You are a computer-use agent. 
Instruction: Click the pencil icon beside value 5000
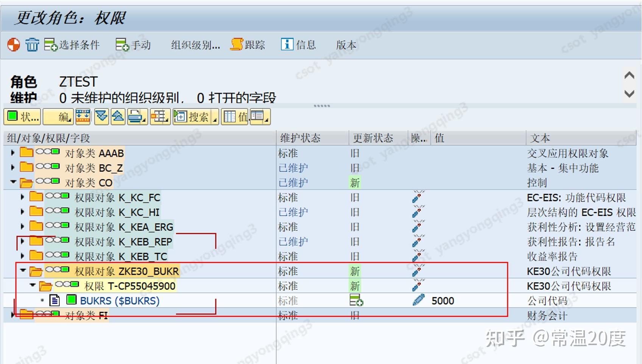coord(418,300)
